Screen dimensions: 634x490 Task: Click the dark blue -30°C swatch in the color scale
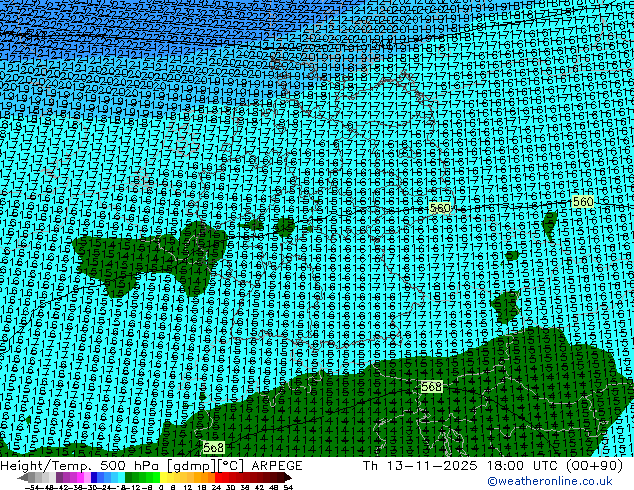(94, 477)
